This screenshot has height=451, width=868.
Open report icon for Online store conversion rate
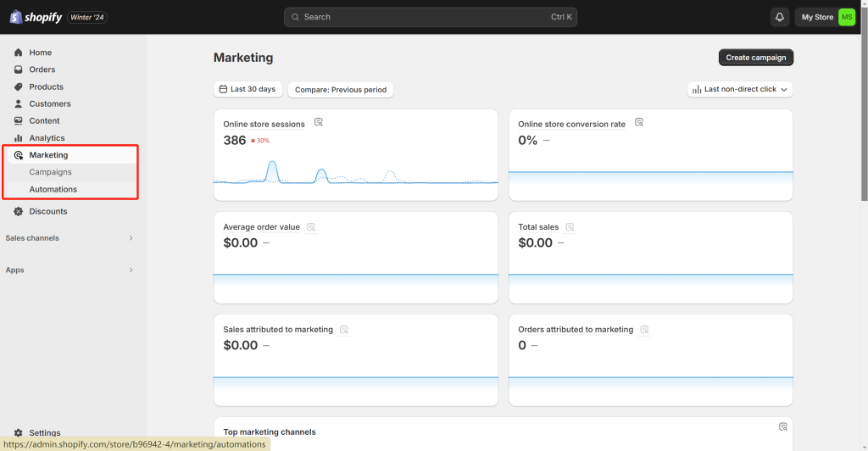pos(639,122)
